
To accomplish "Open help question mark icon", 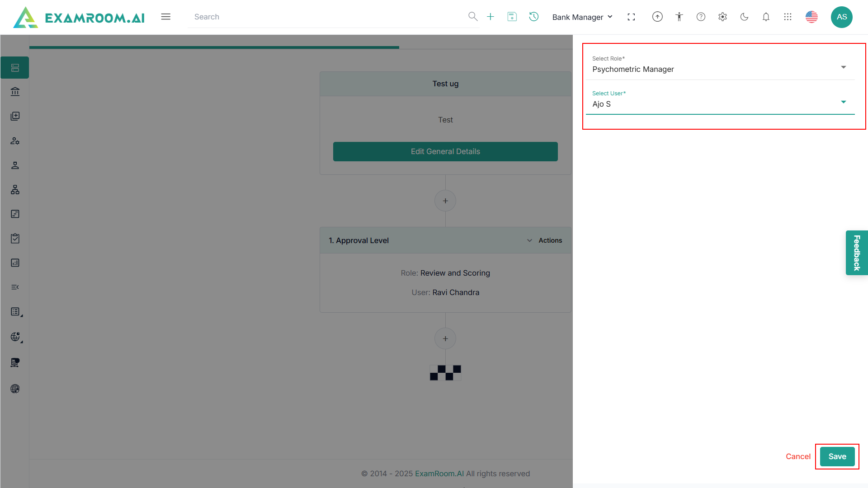I will click(x=701, y=17).
